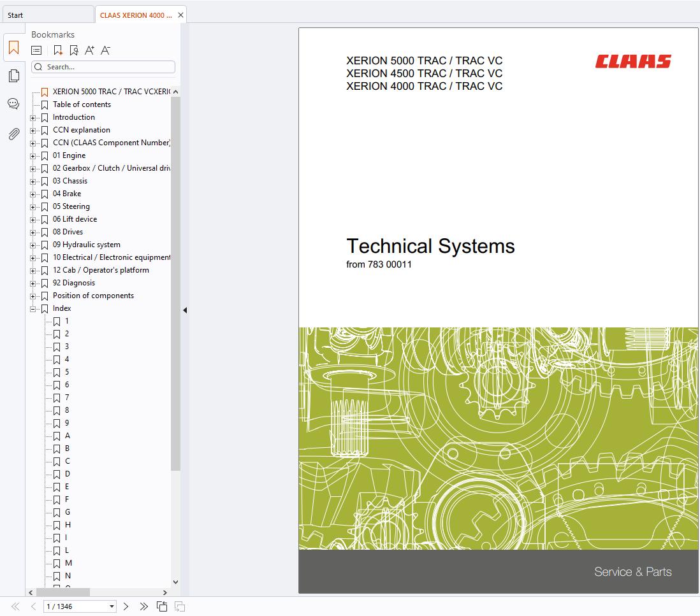The height and width of the screenshot is (616, 700).
Task: Jump to the last page
Action: (143, 606)
